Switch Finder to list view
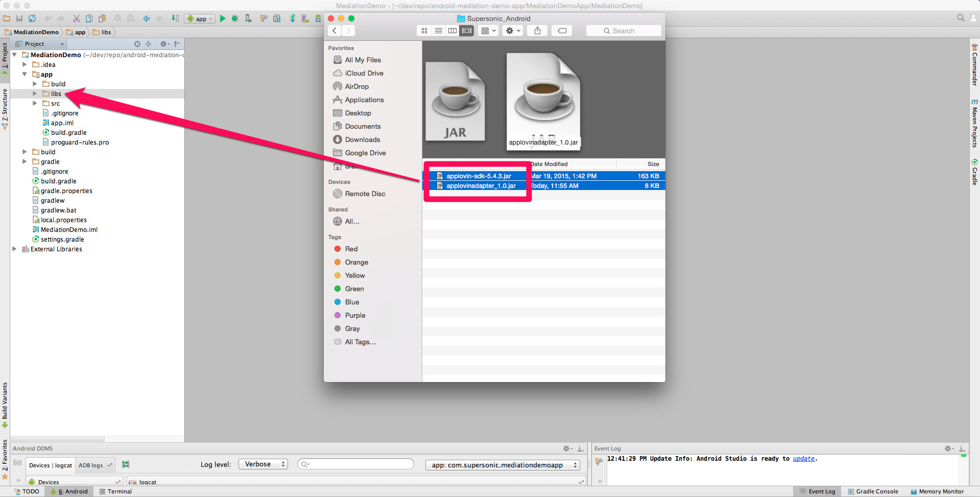980x497 pixels. click(x=438, y=31)
